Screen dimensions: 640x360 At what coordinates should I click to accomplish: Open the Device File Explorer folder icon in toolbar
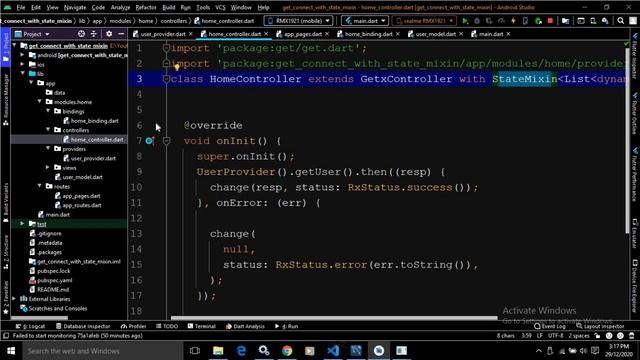[565, 21]
